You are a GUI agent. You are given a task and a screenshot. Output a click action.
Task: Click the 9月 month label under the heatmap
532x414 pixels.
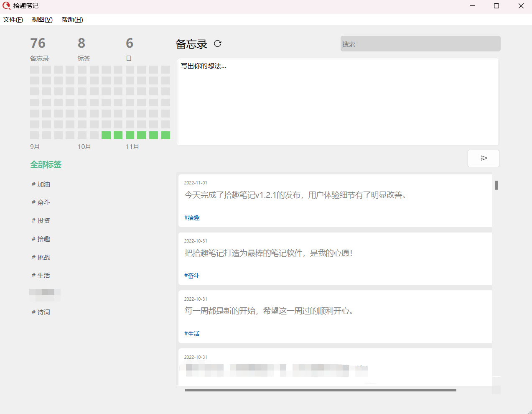[35, 147]
